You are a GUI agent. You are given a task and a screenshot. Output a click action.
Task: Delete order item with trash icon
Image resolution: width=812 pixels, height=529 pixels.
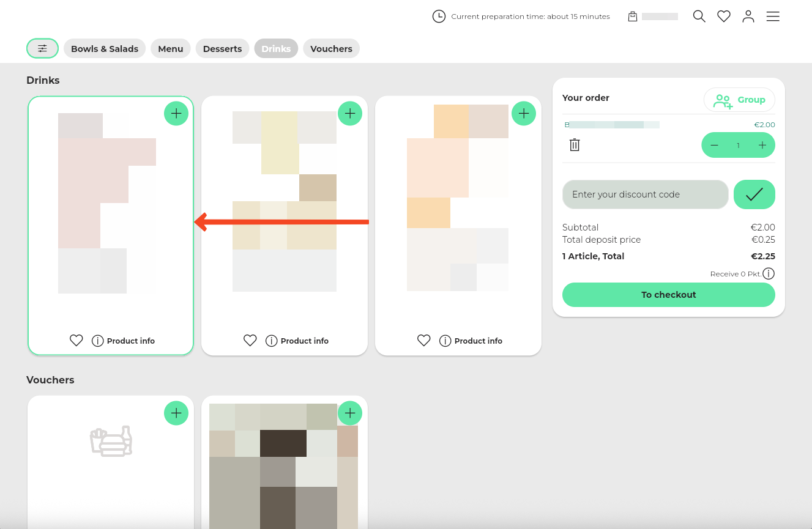[x=575, y=145]
